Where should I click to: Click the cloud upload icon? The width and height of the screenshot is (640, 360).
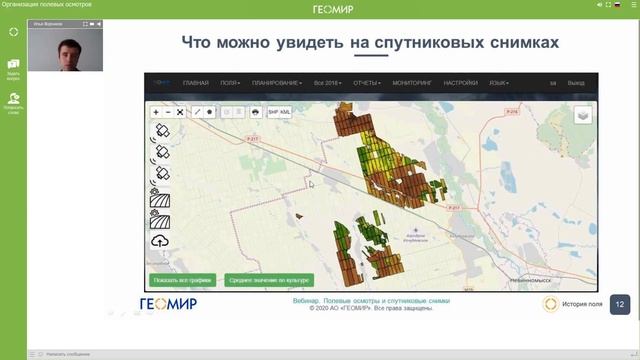click(x=160, y=241)
